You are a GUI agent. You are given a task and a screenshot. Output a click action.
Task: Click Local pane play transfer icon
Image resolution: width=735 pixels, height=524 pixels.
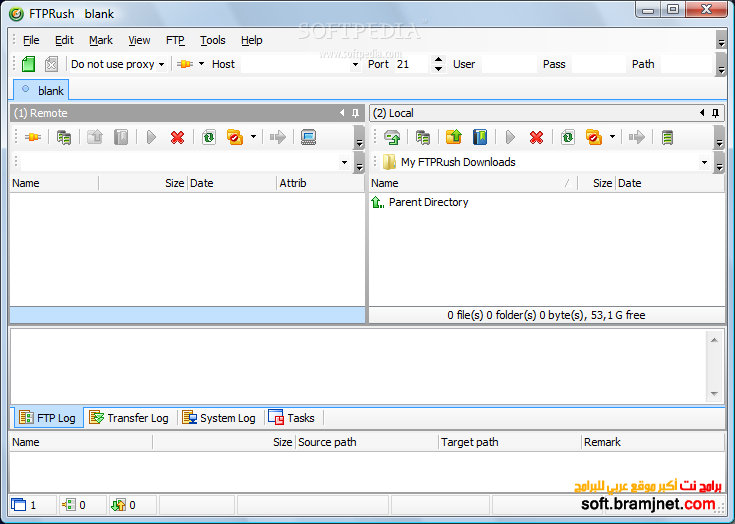[x=510, y=137]
